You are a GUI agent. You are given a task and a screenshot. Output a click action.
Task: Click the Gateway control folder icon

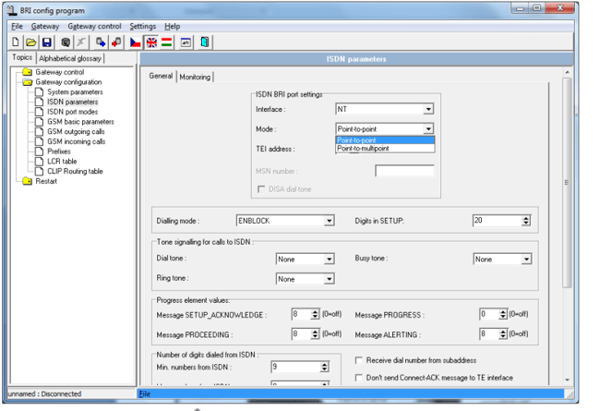[27, 72]
